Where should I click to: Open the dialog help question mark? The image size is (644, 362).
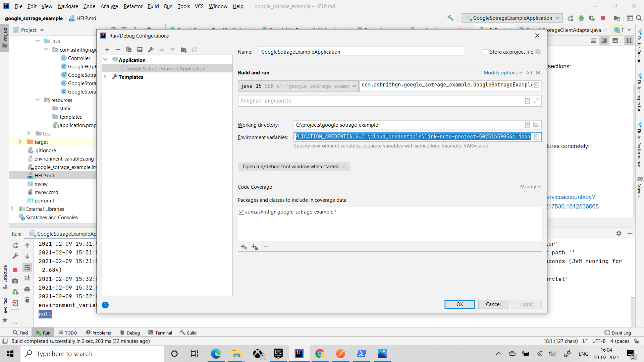[105, 305]
